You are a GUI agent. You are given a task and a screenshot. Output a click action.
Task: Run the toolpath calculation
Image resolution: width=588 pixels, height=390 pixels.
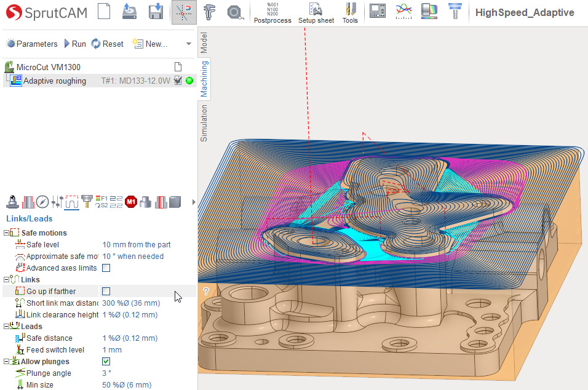click(x=74, y=44)
